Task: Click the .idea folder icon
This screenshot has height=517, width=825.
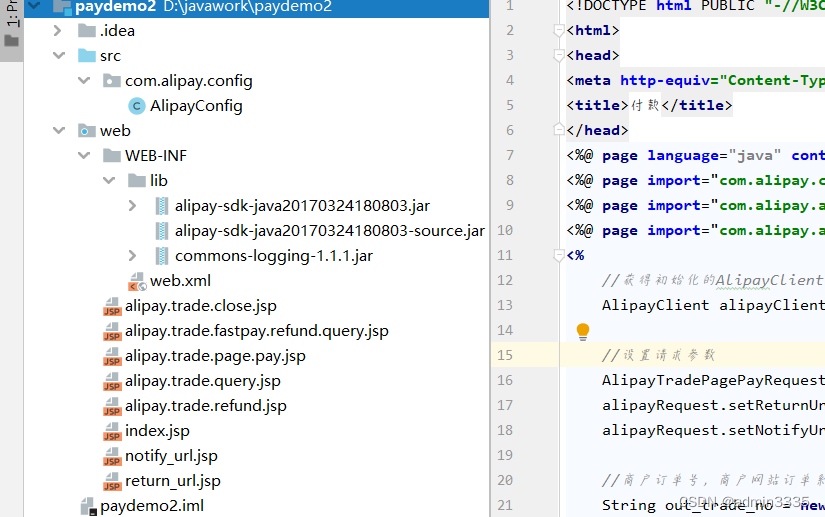Action: 87,31
